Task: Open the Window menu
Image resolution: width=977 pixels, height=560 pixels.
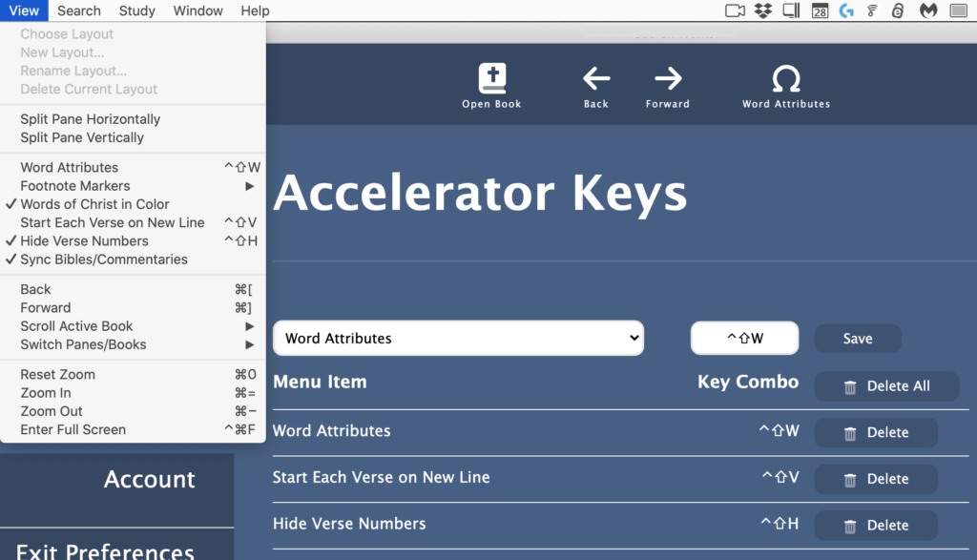Action: 198,10
